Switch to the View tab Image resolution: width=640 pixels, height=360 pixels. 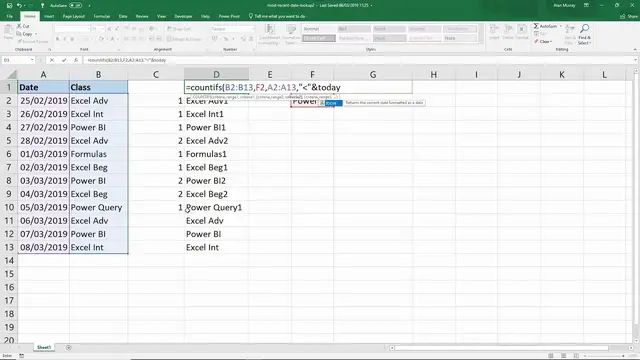(x=162, y=16)
